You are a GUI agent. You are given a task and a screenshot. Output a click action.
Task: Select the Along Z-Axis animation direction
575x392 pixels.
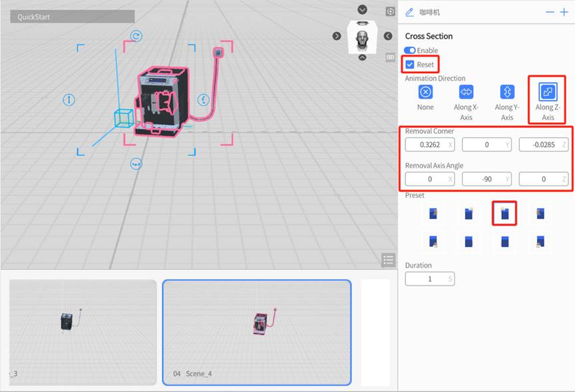tap(547, 92)
